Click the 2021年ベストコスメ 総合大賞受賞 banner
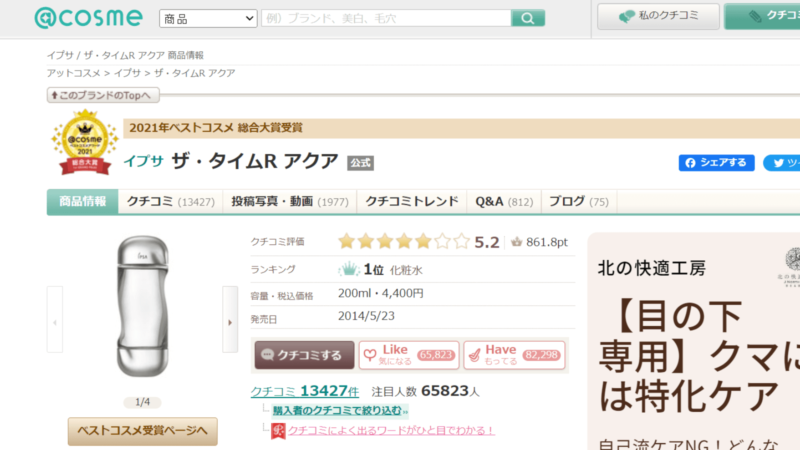This screenshot has height=450, width=800. [461, 128]
